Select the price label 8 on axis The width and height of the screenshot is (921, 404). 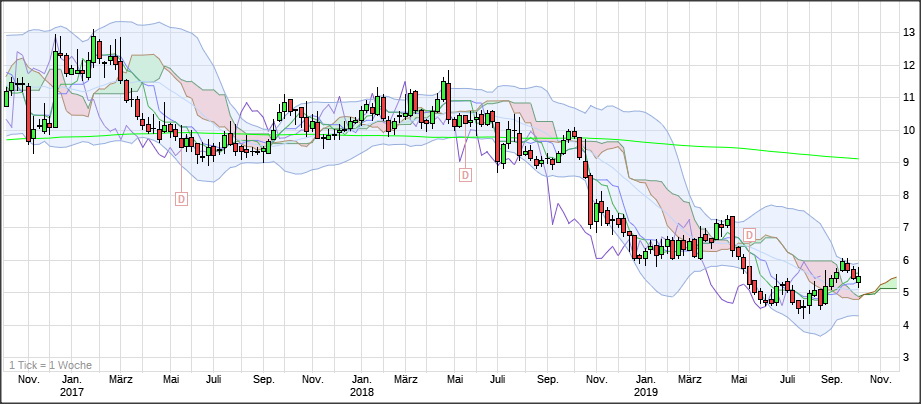908,195
